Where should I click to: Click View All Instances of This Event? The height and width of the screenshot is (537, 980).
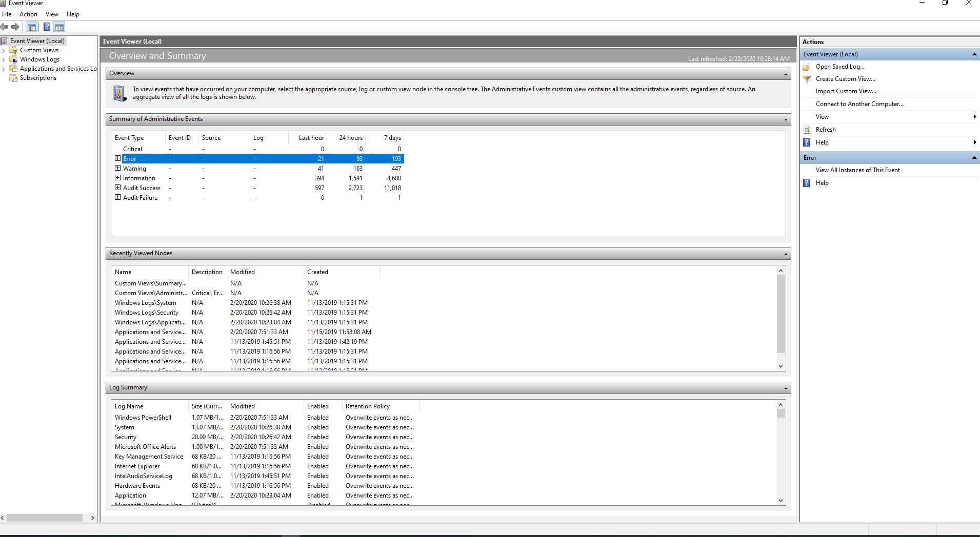pos(857,170)
